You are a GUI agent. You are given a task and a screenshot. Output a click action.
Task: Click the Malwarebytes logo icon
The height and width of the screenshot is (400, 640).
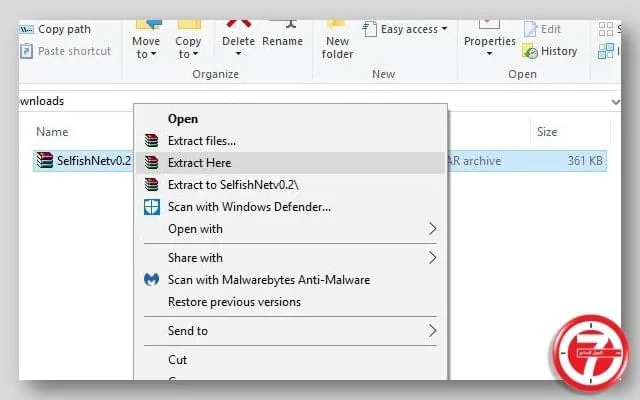click(151, 280)
